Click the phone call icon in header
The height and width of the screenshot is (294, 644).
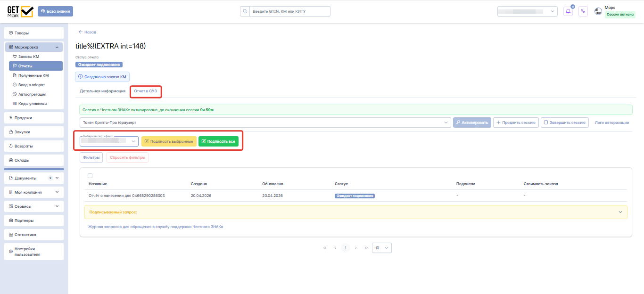click(583, 11)
